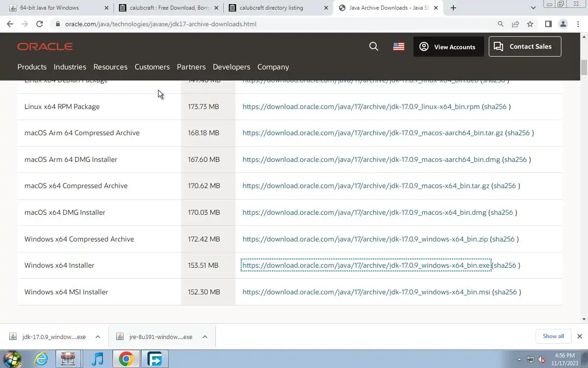The height and width of the screenshot is (368, 588).
Task: Click the Contact Sales button
Action: click(525, 46)
